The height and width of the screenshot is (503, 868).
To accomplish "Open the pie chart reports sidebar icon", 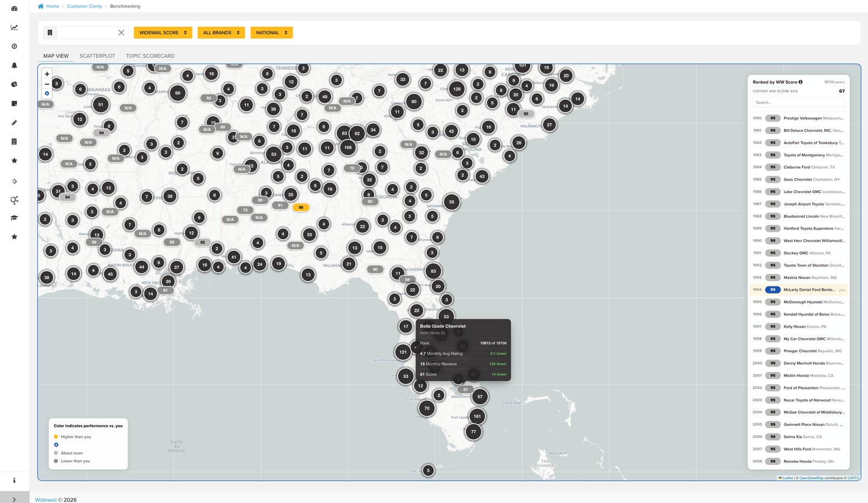I will click(14, 84).
